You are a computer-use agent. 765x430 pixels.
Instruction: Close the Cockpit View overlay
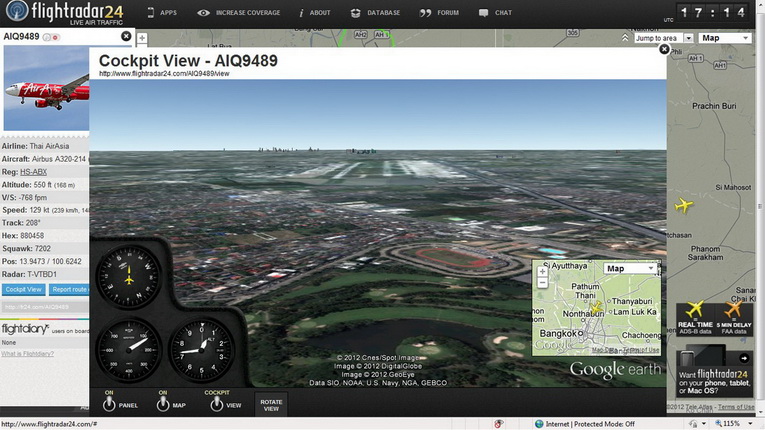(664, 49)
